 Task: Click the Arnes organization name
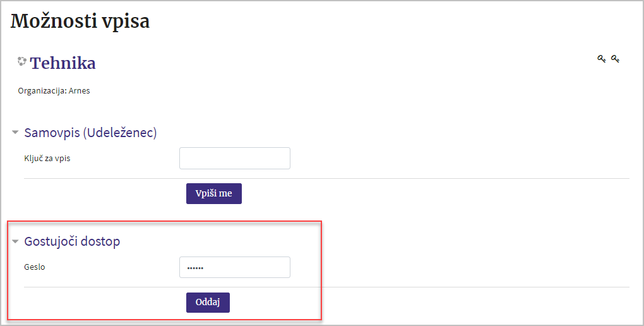(80, 91)
